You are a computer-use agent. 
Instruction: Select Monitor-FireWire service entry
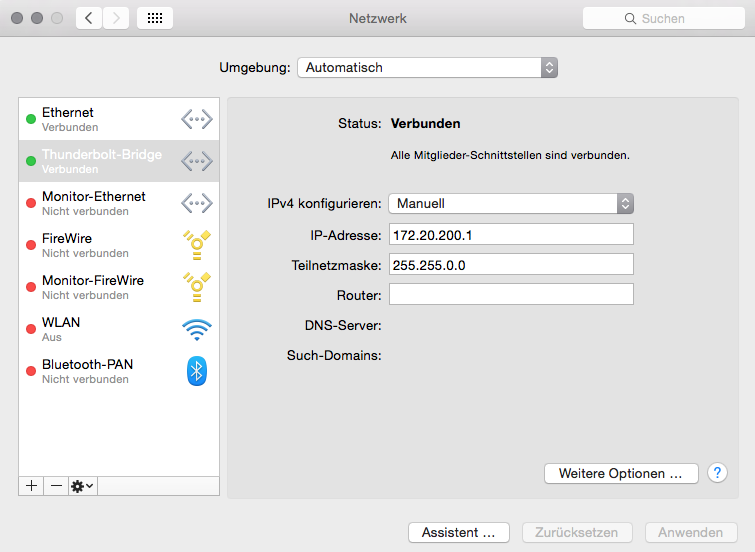click(x=100, y=287)
